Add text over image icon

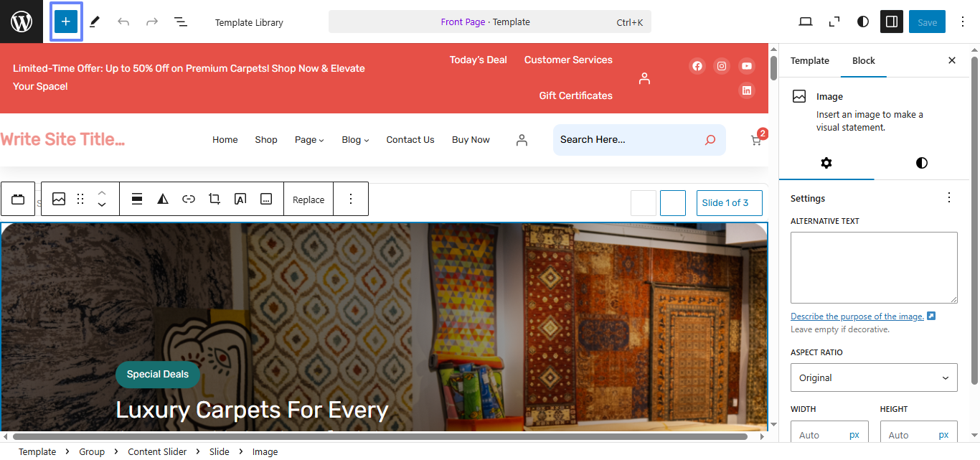(240, 199)
